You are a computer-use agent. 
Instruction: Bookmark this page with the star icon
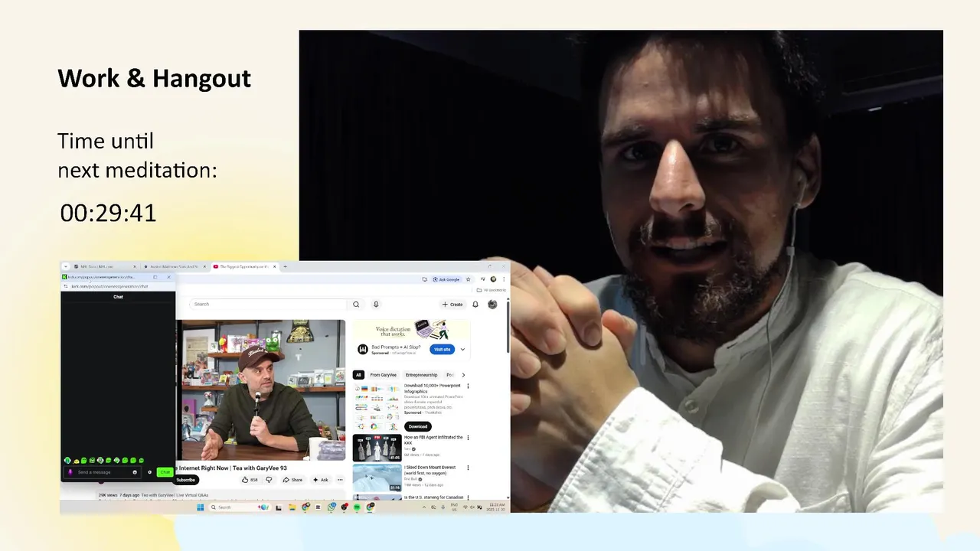tap(468, 279)
